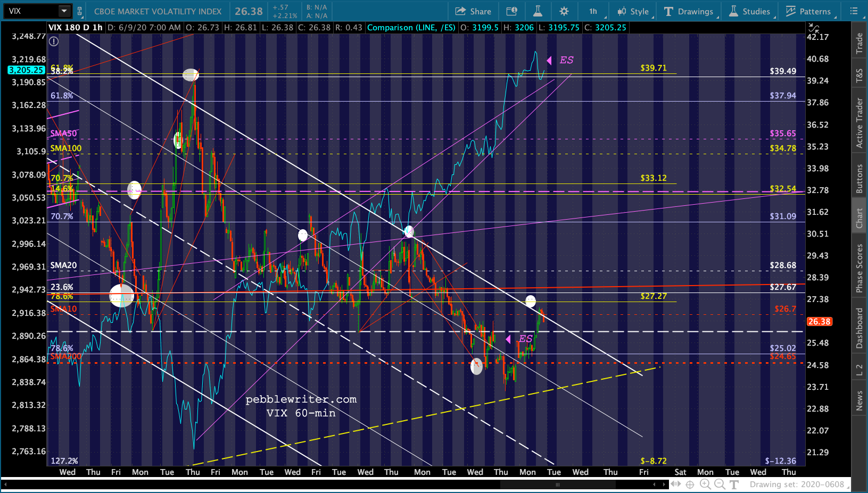Click the $35.65 SMA50 value label
Image resolution: width=868 pixels, height=493 pixels.
tap(783, 133)
